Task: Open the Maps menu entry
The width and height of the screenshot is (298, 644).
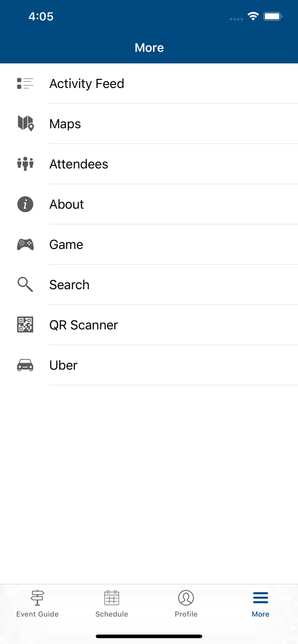Action: click(x=65, y=124)
